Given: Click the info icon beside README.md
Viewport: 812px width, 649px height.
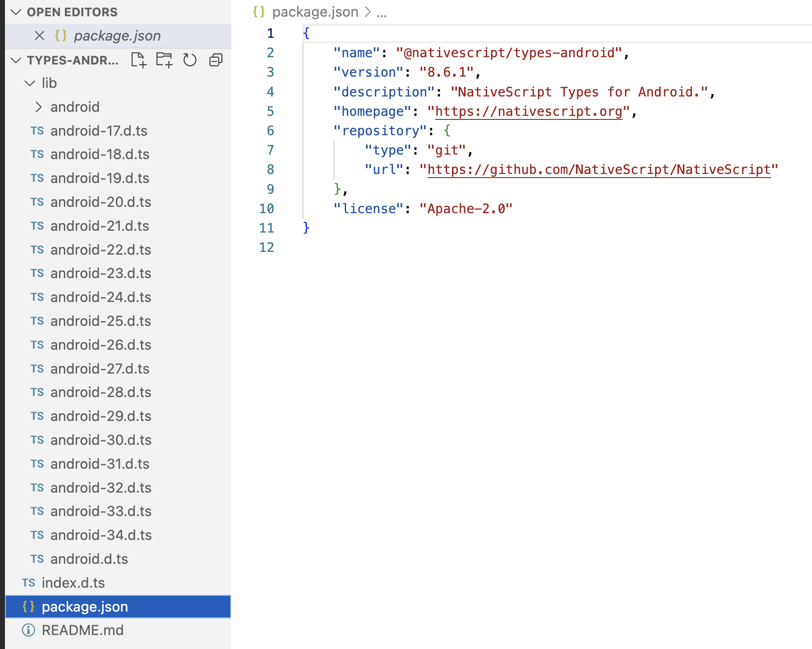Looking at the screenshot, I should click(x=28, y=630).
